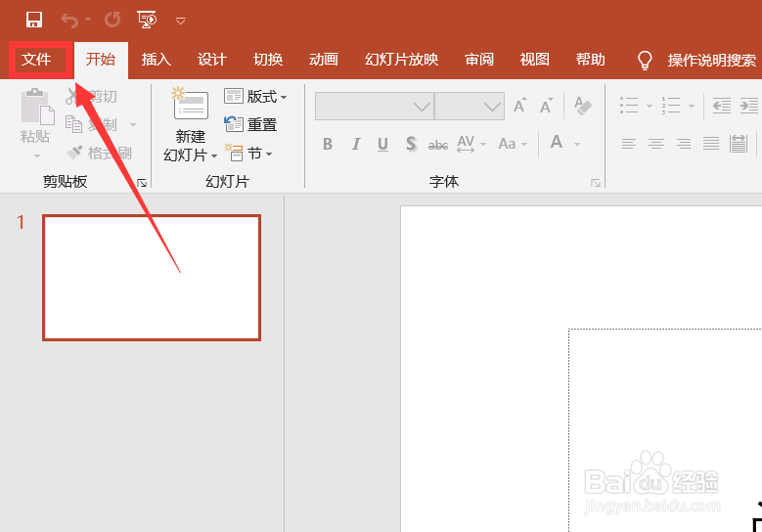Image resolution: width=762 pixels, height=532 pixels.
Task: Click the Undo arrow icon
Action: coord(69,21)
